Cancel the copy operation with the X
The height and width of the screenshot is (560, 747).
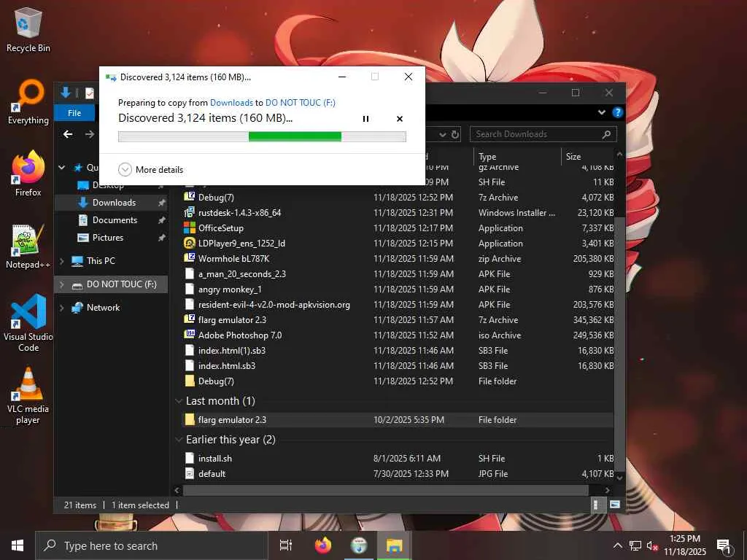(x=400, y=119)
